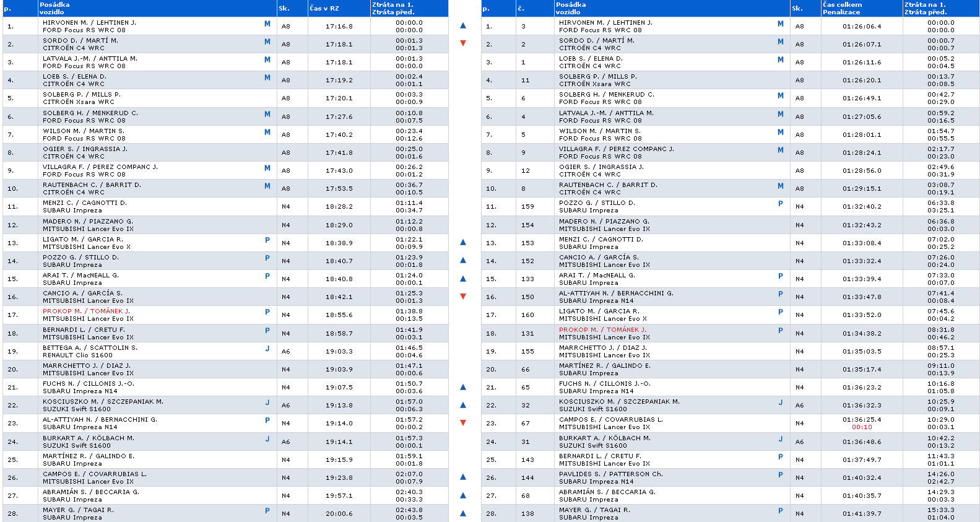Click the P icon in Bernardi's stage times row
980x522 pixels.
[x=267, y=331]
